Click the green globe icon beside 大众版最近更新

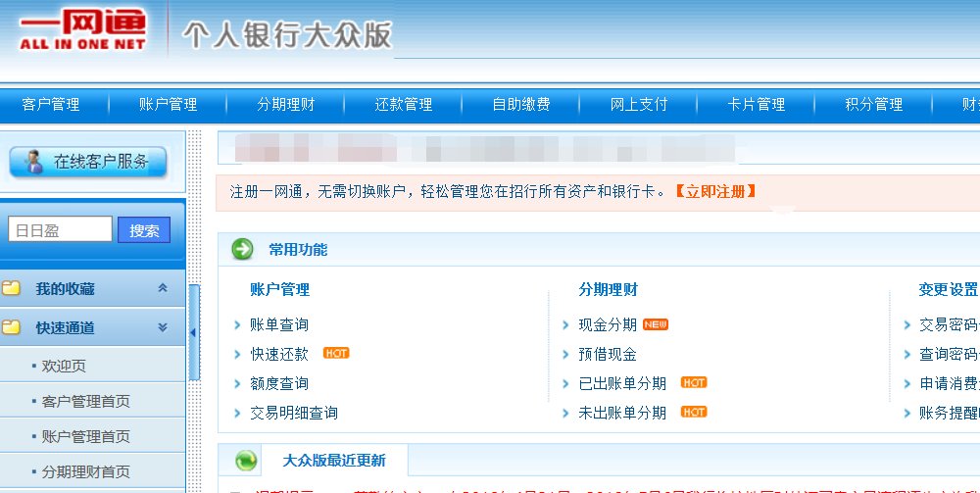(246, 461)
